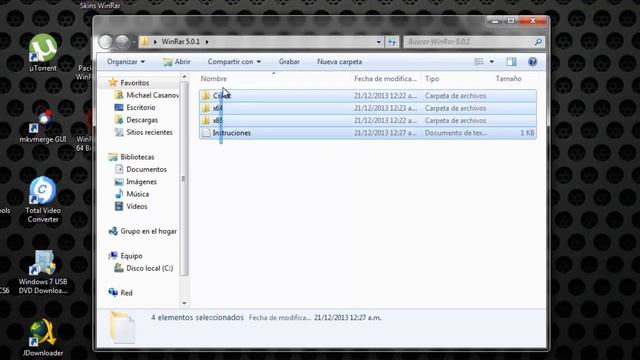
Task: Open Sitios recientes in navigation pane
Action: tap(144, 132)
